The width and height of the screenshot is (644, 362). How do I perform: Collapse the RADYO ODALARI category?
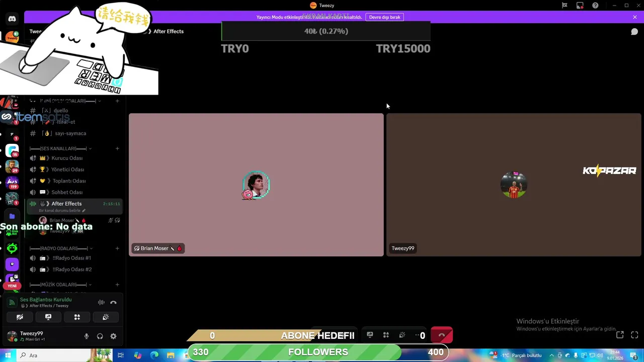click(x=60, y=248)
